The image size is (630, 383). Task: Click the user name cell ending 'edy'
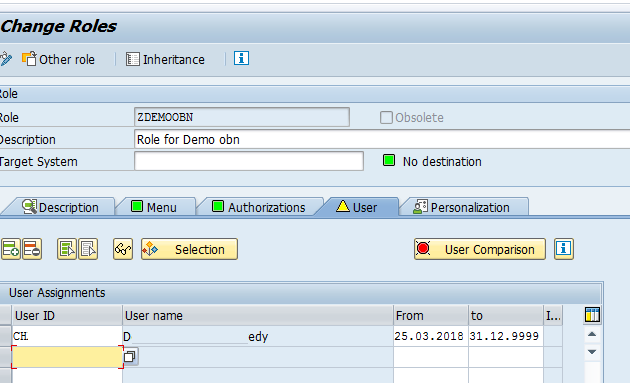coord(258,336)
